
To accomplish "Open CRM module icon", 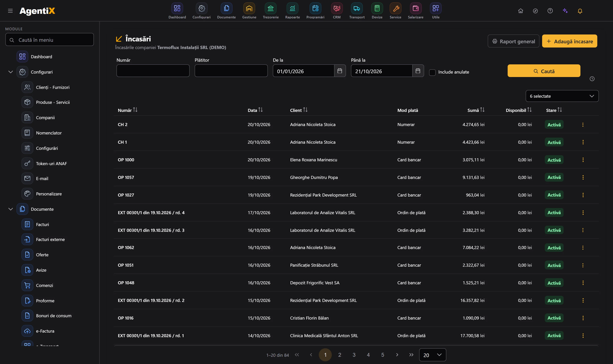I will (x=337, y=9).
